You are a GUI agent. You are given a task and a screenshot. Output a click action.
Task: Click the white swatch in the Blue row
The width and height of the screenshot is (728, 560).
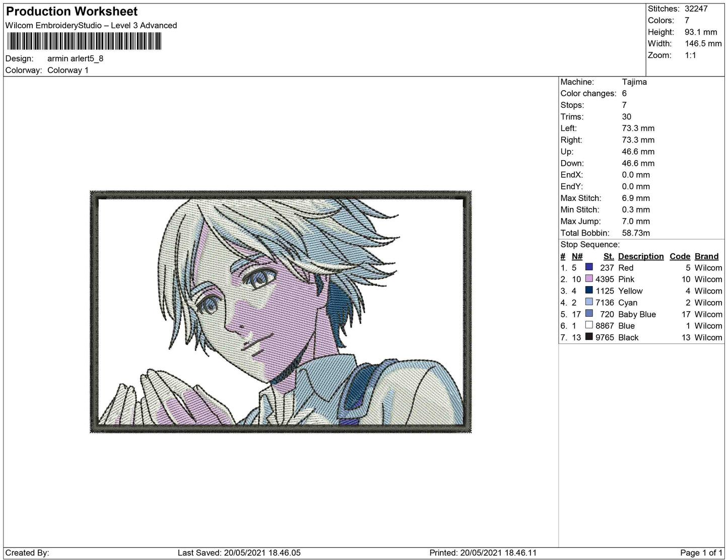(589, 325)
